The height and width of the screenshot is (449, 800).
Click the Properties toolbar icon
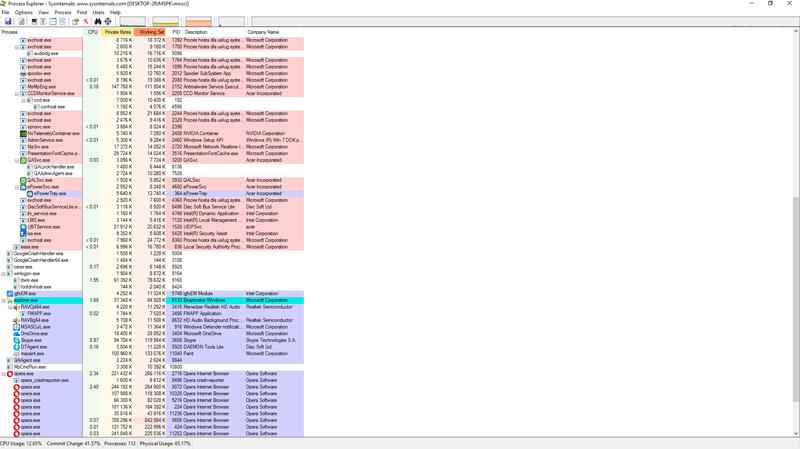(75, 21)
